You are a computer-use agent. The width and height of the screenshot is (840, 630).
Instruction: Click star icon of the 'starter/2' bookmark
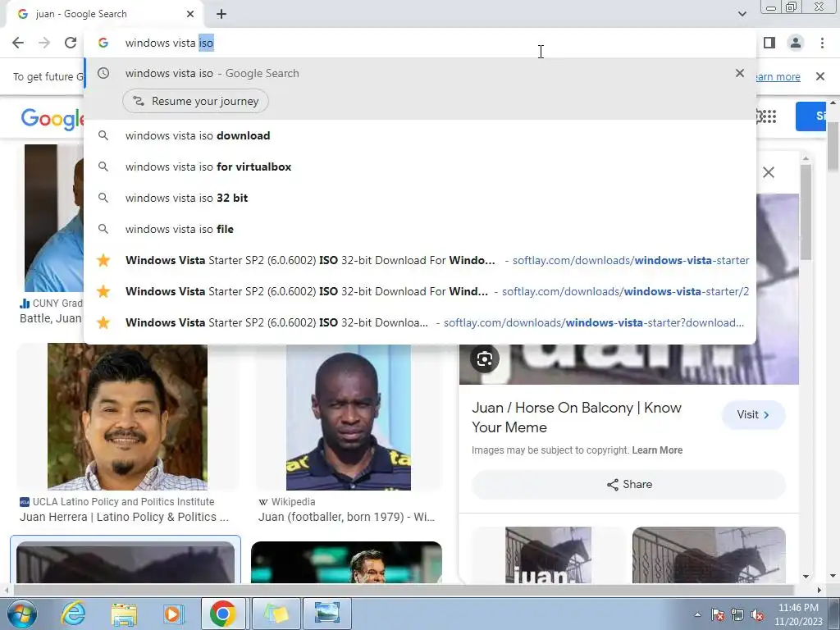click(103, 291)
